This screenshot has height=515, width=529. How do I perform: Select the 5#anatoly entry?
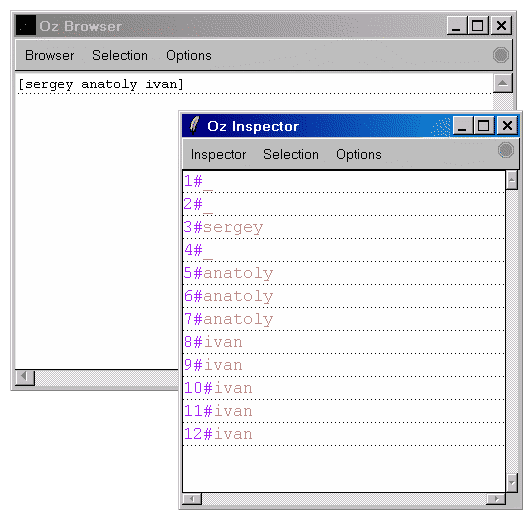(x=228, y=273)
